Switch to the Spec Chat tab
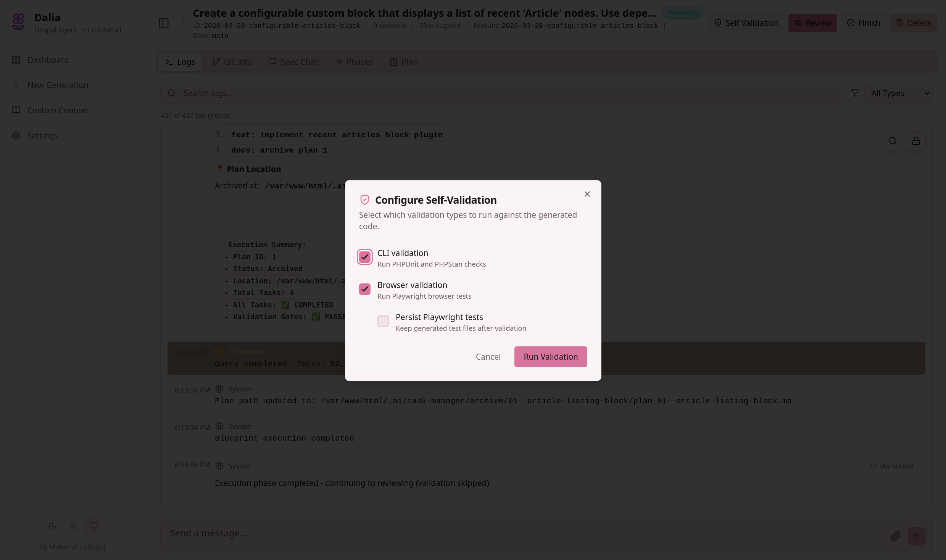This screenshot has height=560, width=946. pyautogui.click(x=293, y=62)
